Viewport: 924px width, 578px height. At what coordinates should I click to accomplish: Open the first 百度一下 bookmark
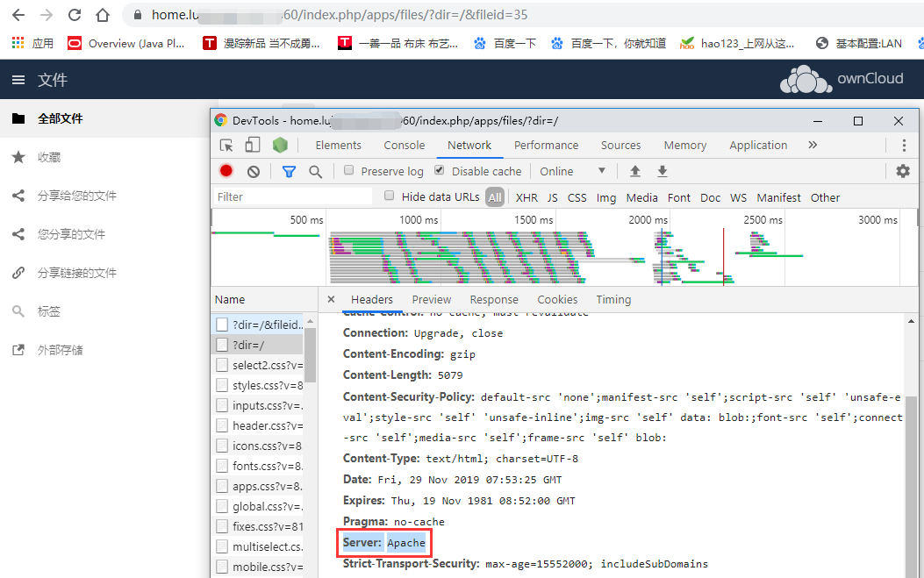[505, 43]
